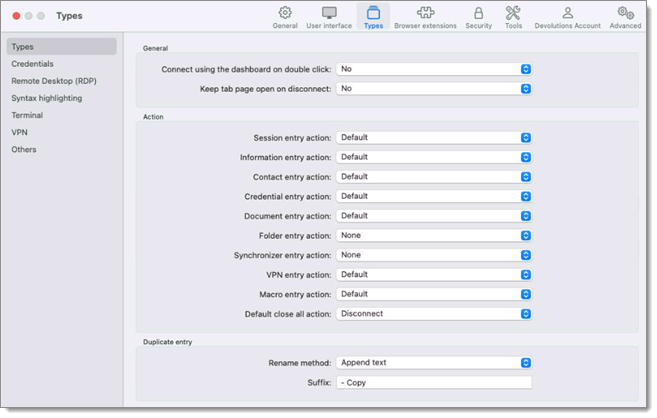657x418 pixels.
Task: Open Contact entry action dropdown
Action: coord(434,177)
